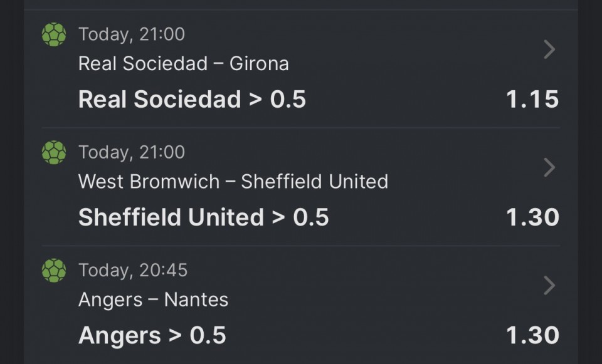Select the Angers > 0.5 selection
This screenshot has height=364, width=602.
[152, 335]
